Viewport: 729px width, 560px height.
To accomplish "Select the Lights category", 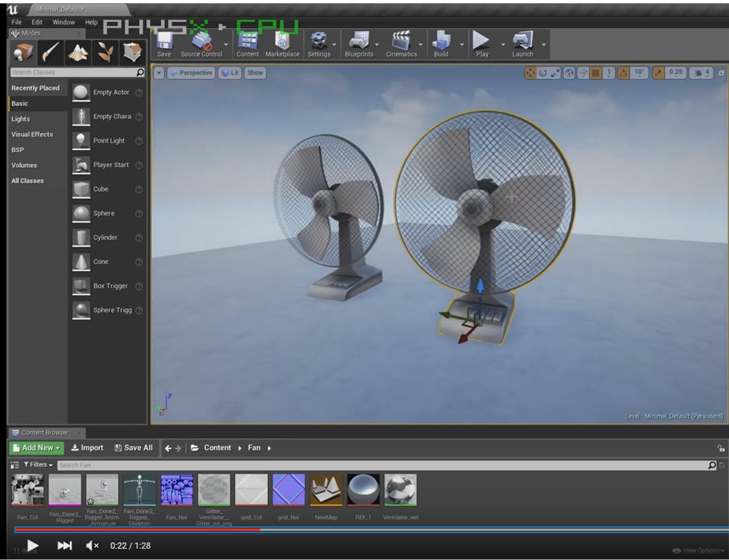I will [x=21, y=119].
